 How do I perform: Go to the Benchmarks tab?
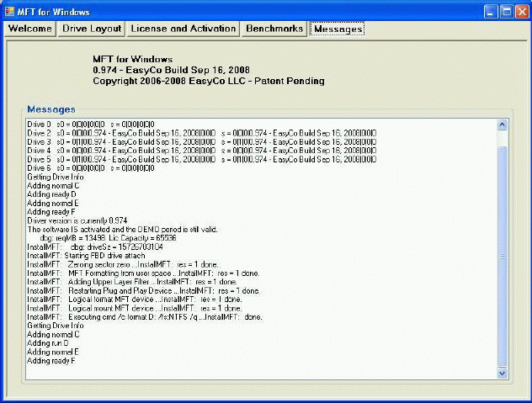(274, 29)
